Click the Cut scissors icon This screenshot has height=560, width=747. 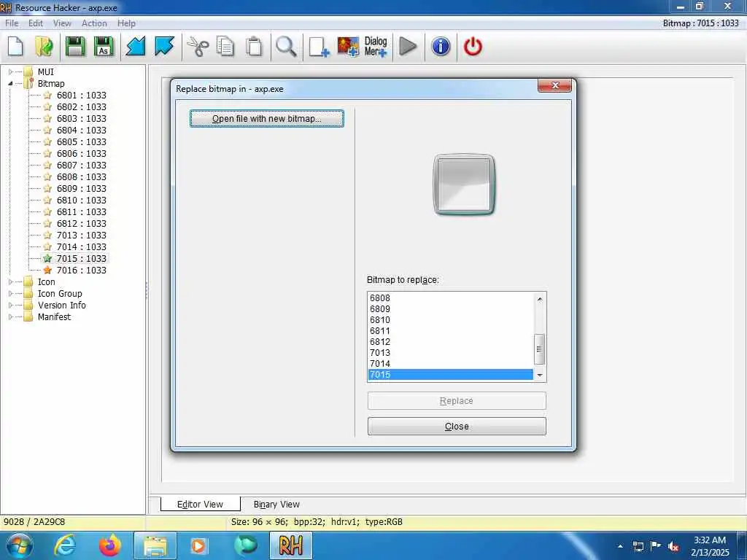[198, 47]
